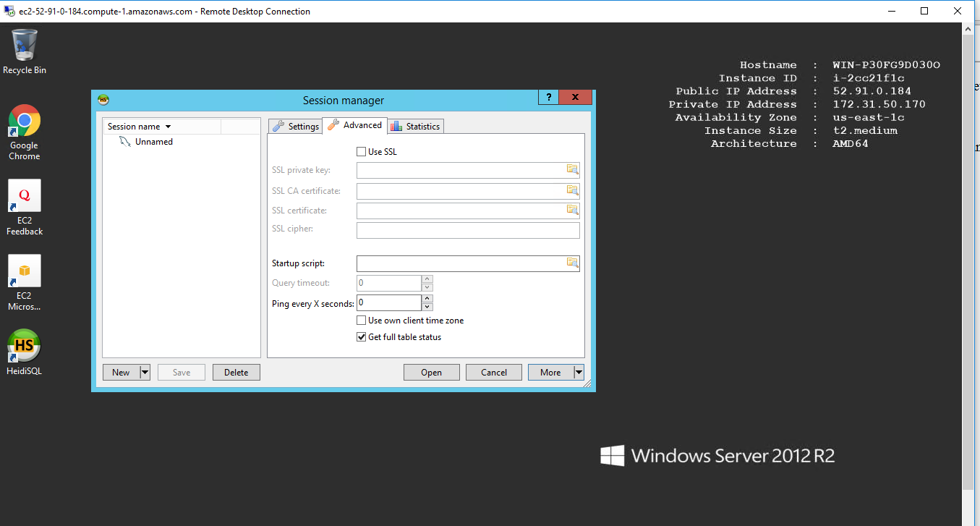Viewport: 980px width, 526px height.
Task: Expand the More button dropdown arrow
Action: tap(578, 373)
